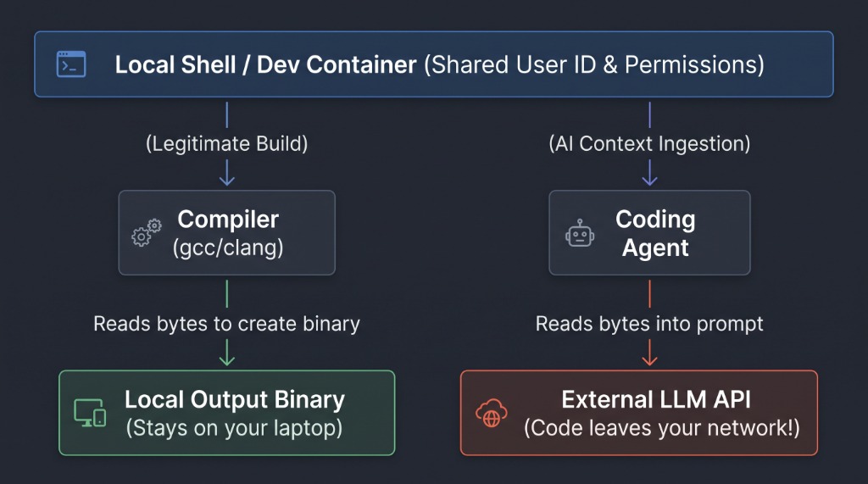Click the "(gcc/clang)" subtitle
Image resolution: width=868 pixels, height=484 pixels.
228,248
